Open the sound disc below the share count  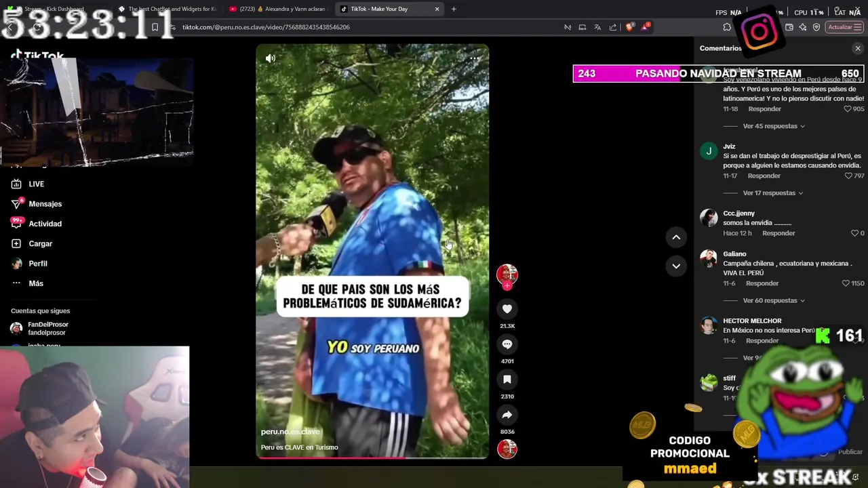[x=507, y=449]
